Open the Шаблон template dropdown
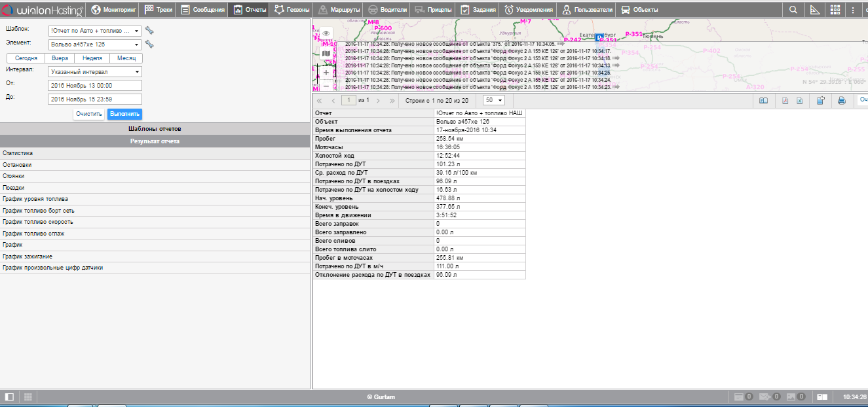Image resolution: width=868 pixels, height=407 pixels. (95, 31)
